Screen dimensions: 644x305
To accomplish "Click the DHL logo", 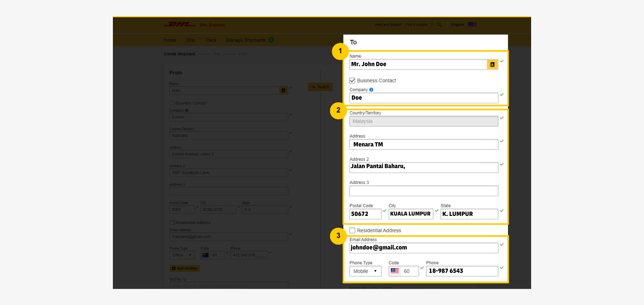I will pos(180,24).
